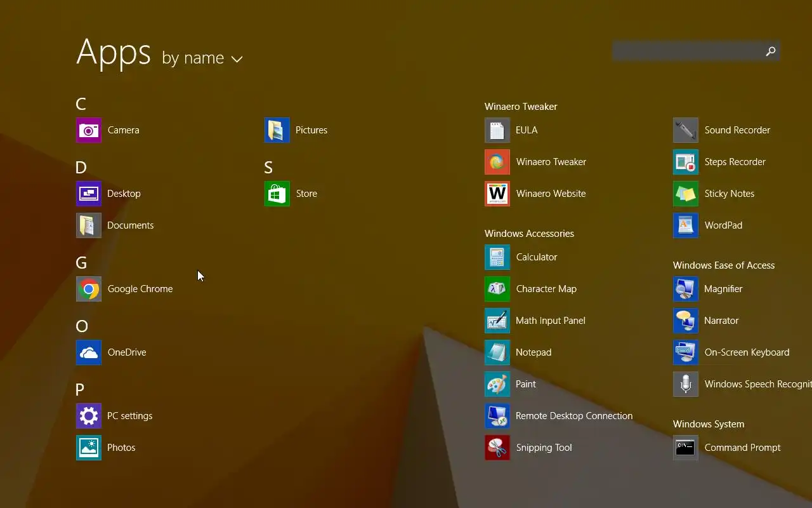This screenshot has height=508, width=812.
Task: Click the search magnifying glass button
Action: pos(771,51)
